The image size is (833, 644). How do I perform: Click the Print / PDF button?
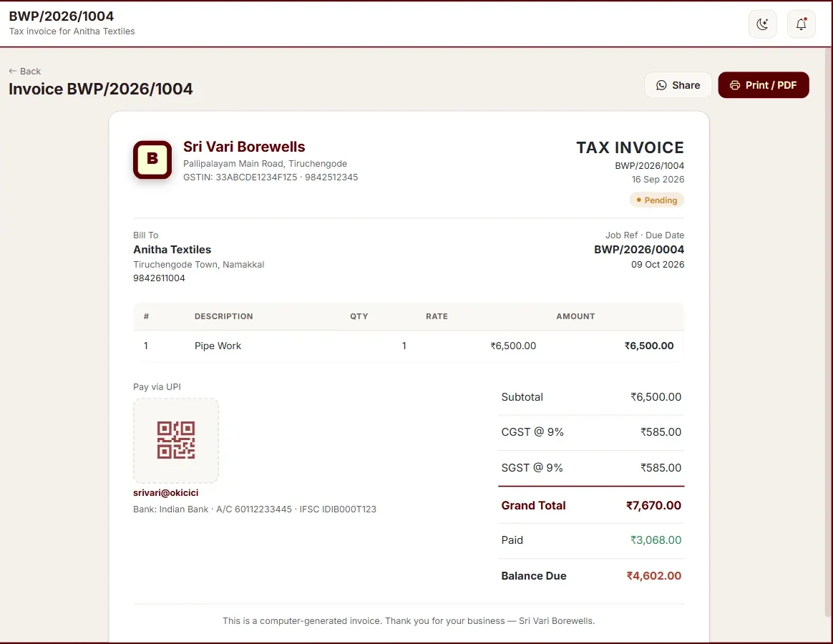click(x=764, y=85)
